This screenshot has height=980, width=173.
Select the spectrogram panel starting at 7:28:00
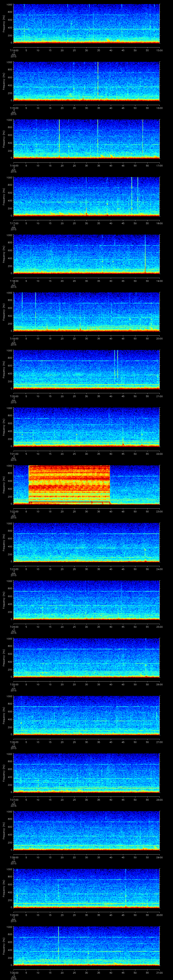87,831
